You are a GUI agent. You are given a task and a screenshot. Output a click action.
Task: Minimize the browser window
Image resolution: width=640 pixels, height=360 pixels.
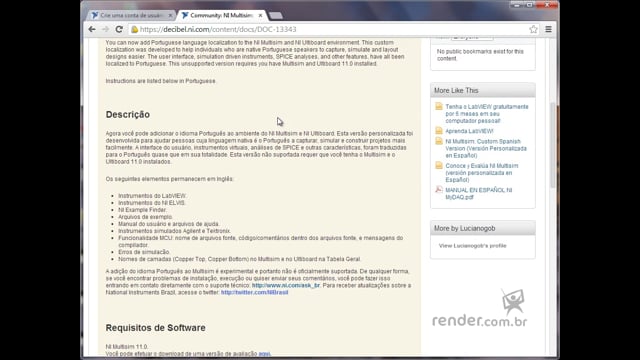point(517,5)
